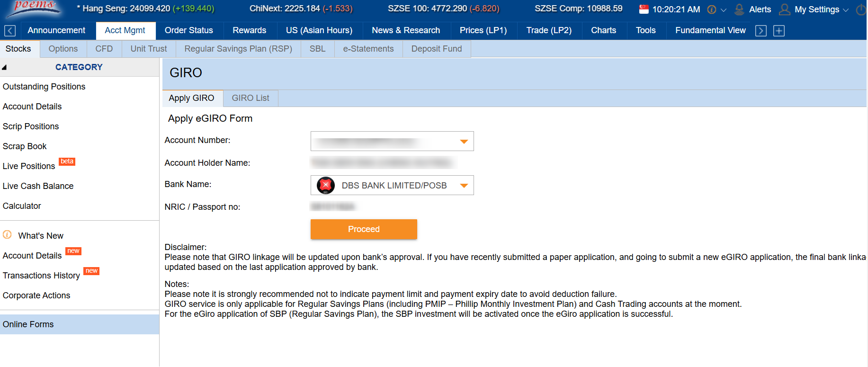The image size is (868, 367).
Task: Collapse the Category panel triangle
Action: pos(4,67)
